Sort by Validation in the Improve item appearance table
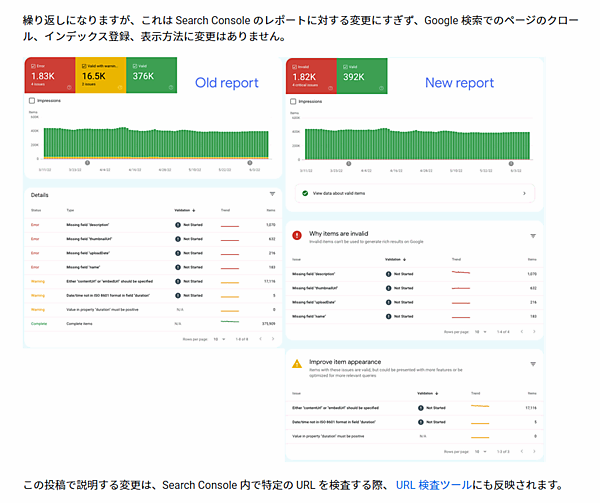Screen dimensions: 600x503 pos(427,393)
